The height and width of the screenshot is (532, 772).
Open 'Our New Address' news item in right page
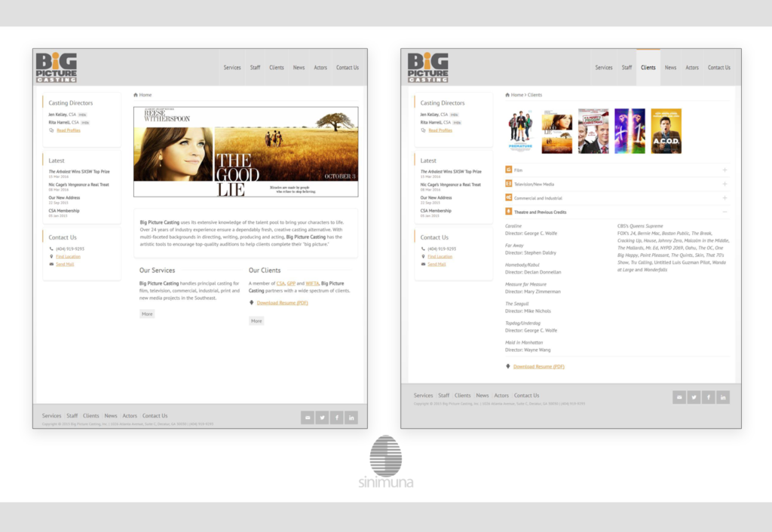pos(436,198)
